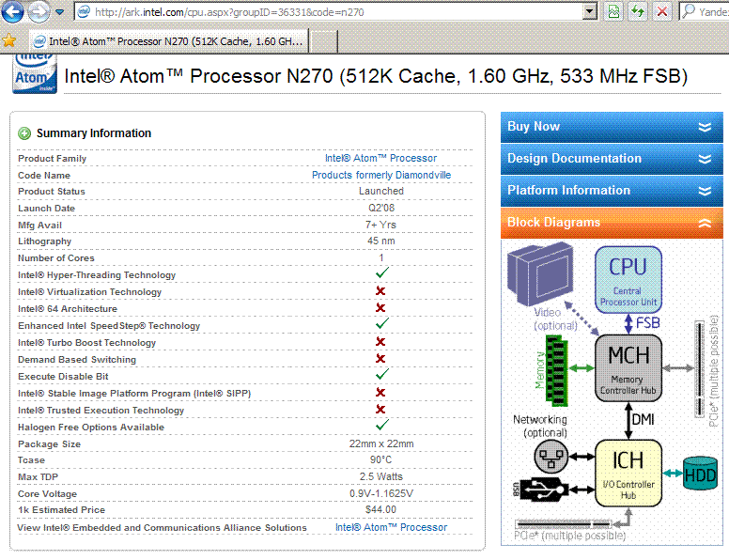Click the Number of Cores row label
729x560 pixels.
[x=56, y=258]
